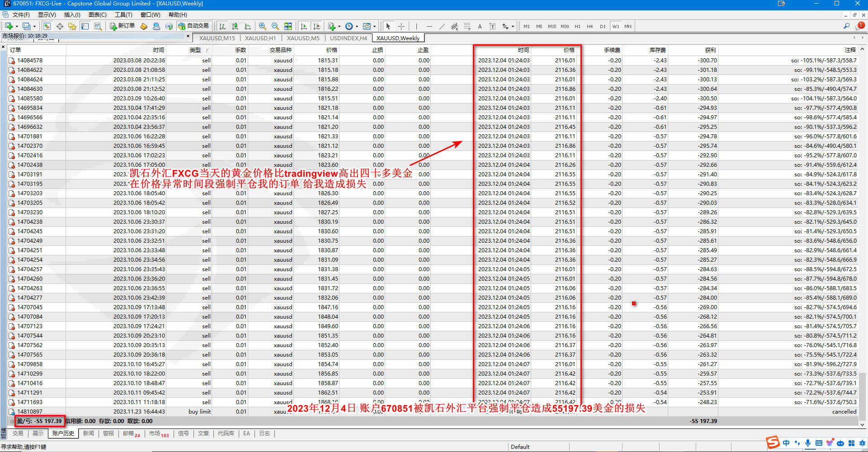Toggle the Data Window crosshair-circle icon
The image size is (868, 452).
coord(60,26)
